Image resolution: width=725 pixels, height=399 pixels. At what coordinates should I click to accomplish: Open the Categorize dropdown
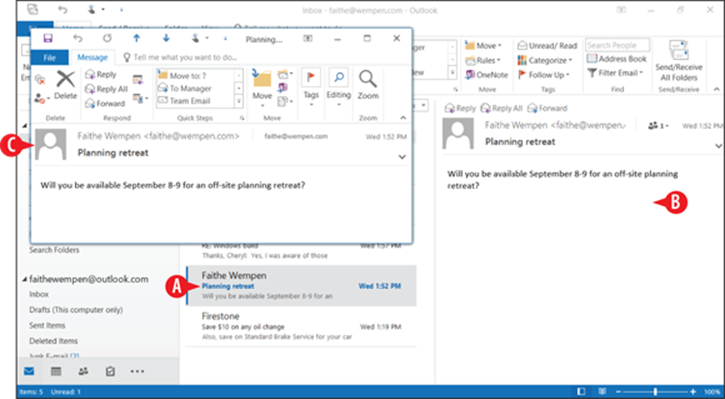tap(545, 60)
